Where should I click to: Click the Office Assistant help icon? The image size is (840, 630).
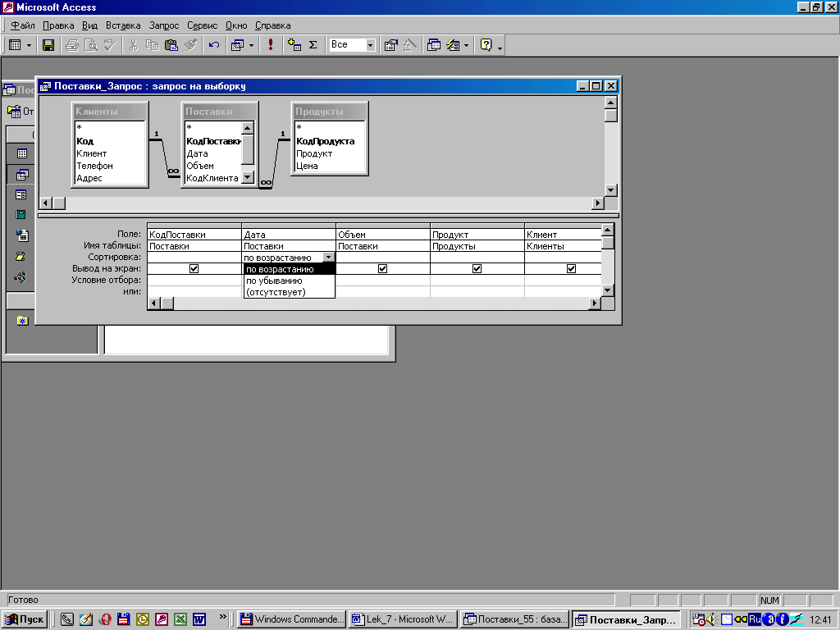coord(486,45)
